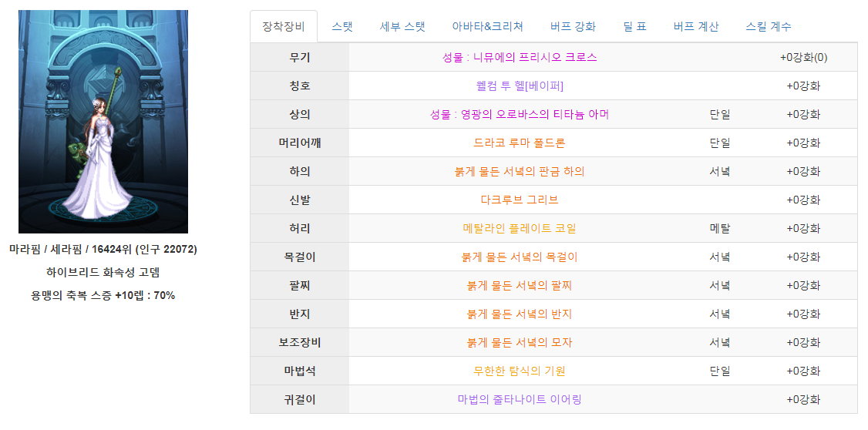868x430 pixels.
Task: Open the 스킬 계수 tab
Action: click(769, 26)
